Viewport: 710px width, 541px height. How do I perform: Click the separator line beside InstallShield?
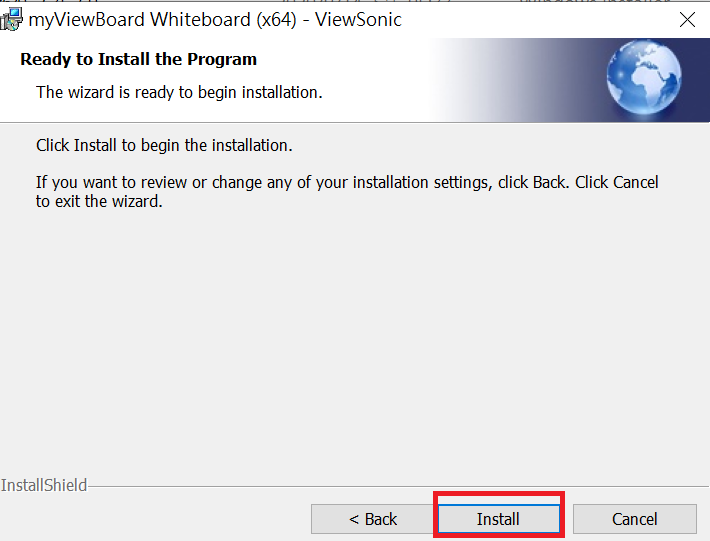pos(398,487)
